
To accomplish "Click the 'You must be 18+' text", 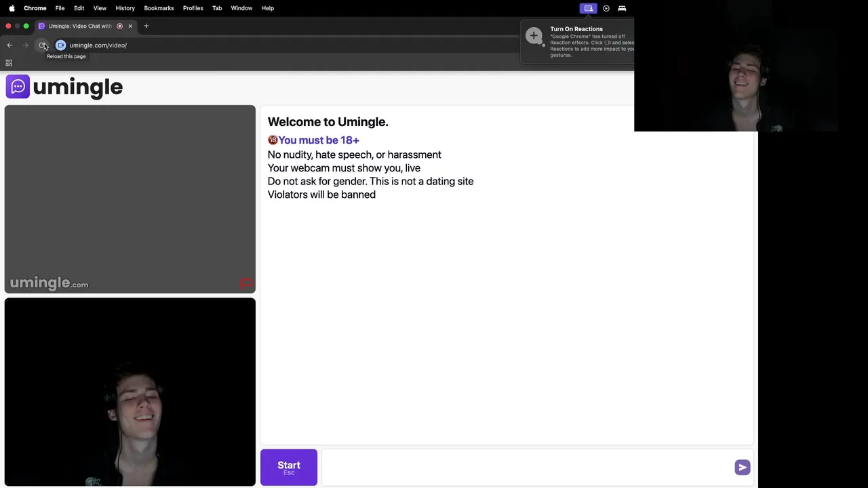I will point(319,140).
